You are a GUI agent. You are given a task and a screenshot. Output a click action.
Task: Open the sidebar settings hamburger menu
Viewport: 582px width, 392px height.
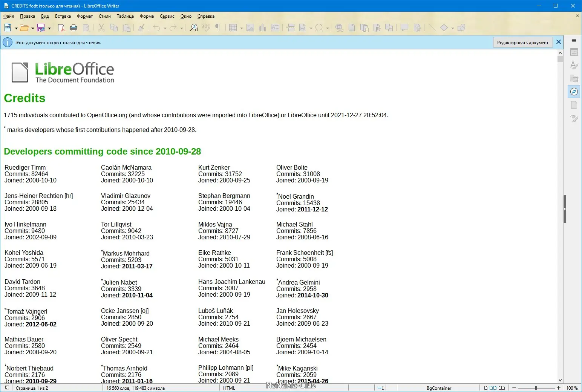point(574,41)
